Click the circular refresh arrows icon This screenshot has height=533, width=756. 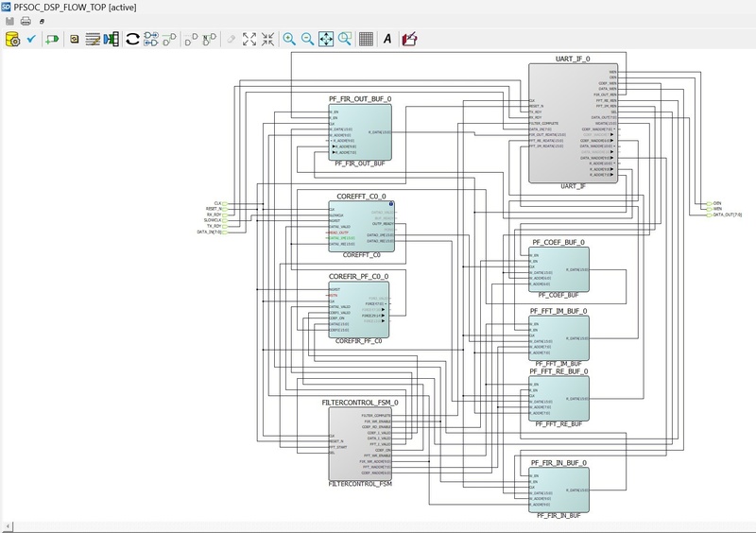132,39
